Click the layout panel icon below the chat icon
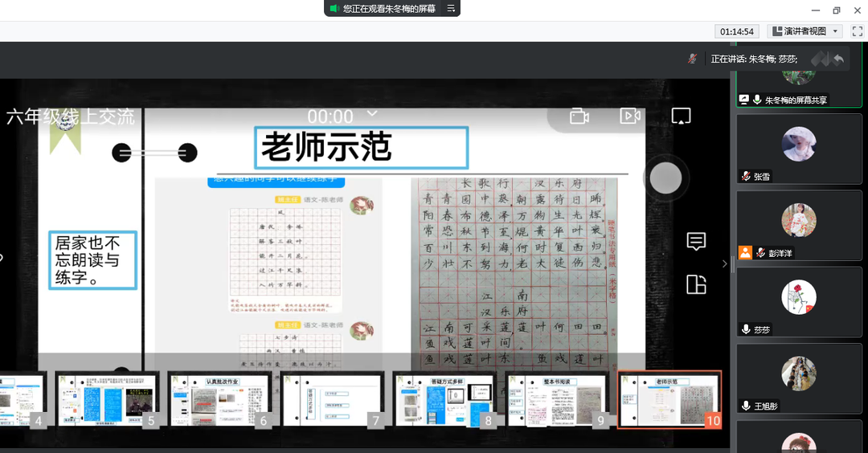 [696, 284]
